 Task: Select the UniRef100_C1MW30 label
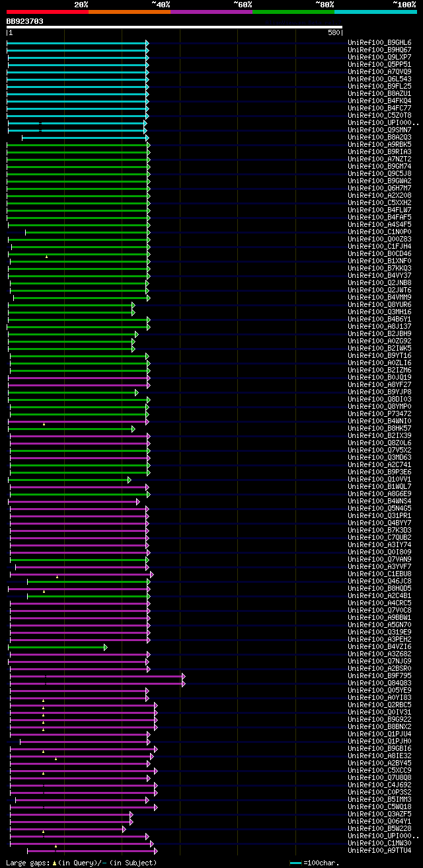pyautogui.click(x=379, y=843)
